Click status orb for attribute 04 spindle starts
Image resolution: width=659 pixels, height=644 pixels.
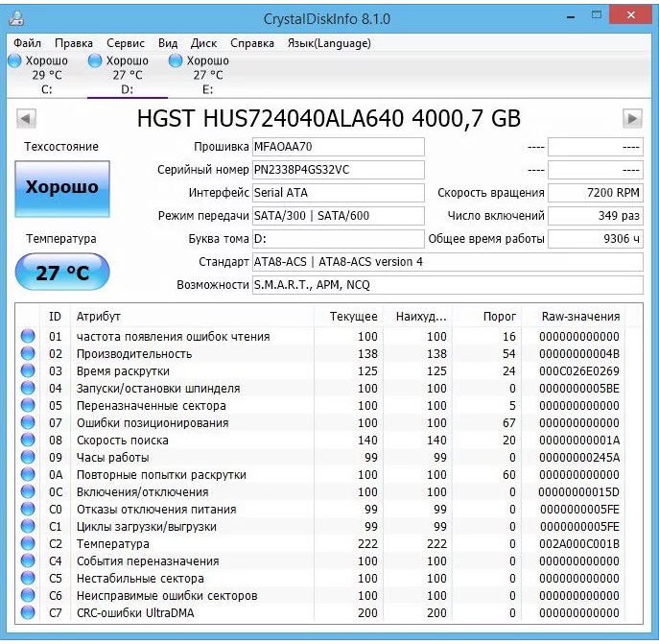pos(28,388)
